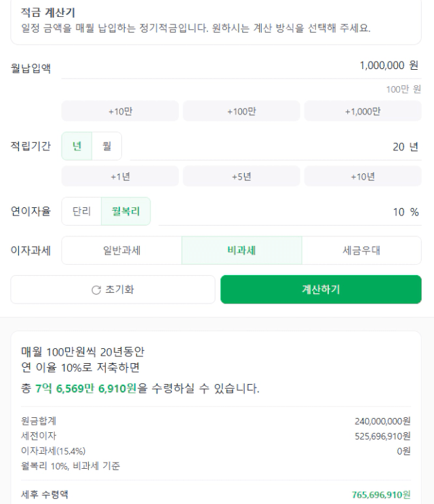Add +10만 to the monthly deposit
Viewport: 434px width, 504px height.
pyautogui.click(x=120, y=111)
